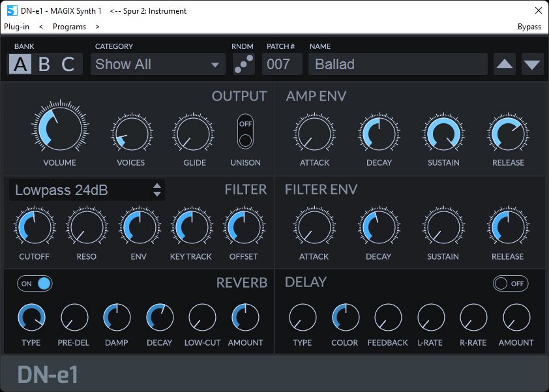The height and width of the screenshot is (392, 549).
Task: Click the Filter Reso knob
Action: tap(87, 227)
